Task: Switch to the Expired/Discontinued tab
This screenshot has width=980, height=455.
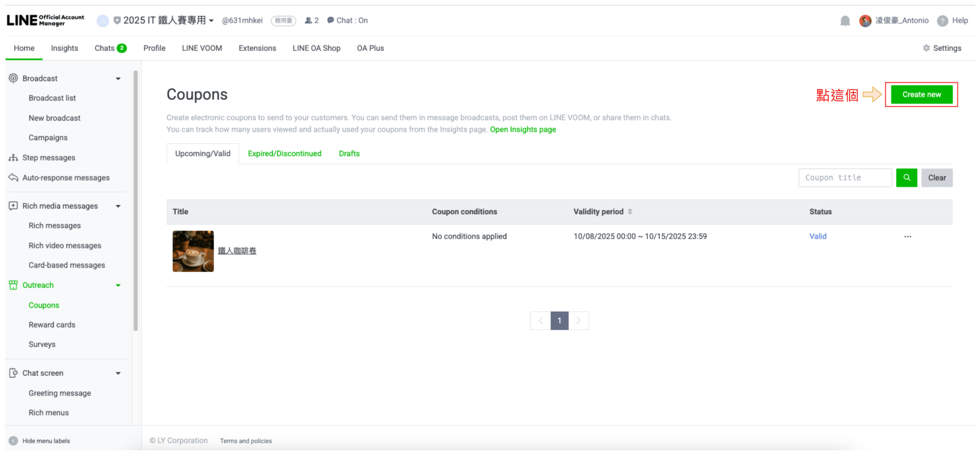Action: [285, 154]
